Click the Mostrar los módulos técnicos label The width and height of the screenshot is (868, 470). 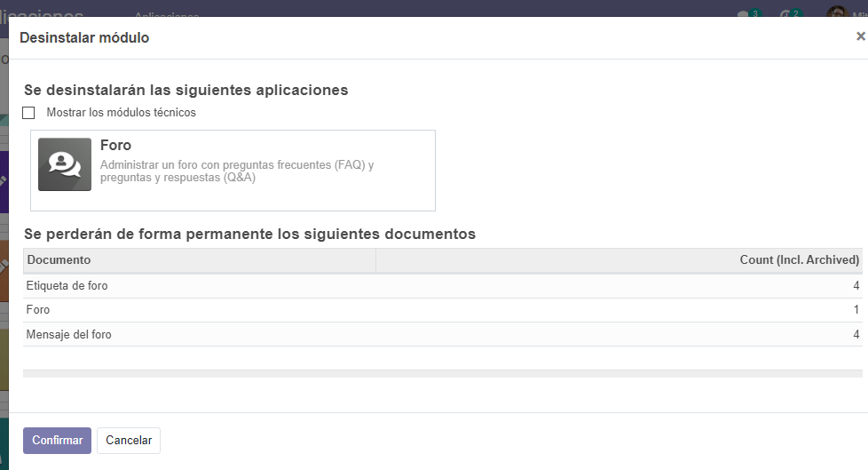121,113
